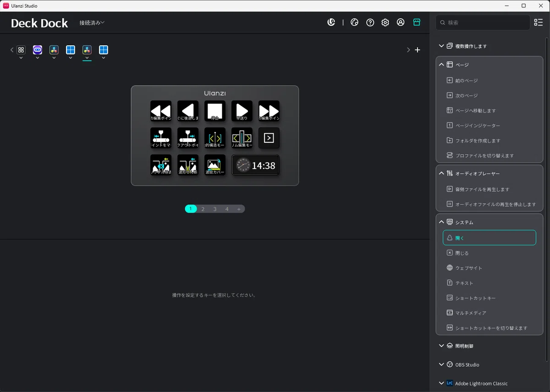Select the ショートカットキー action
550x392 pixels.
489,298
